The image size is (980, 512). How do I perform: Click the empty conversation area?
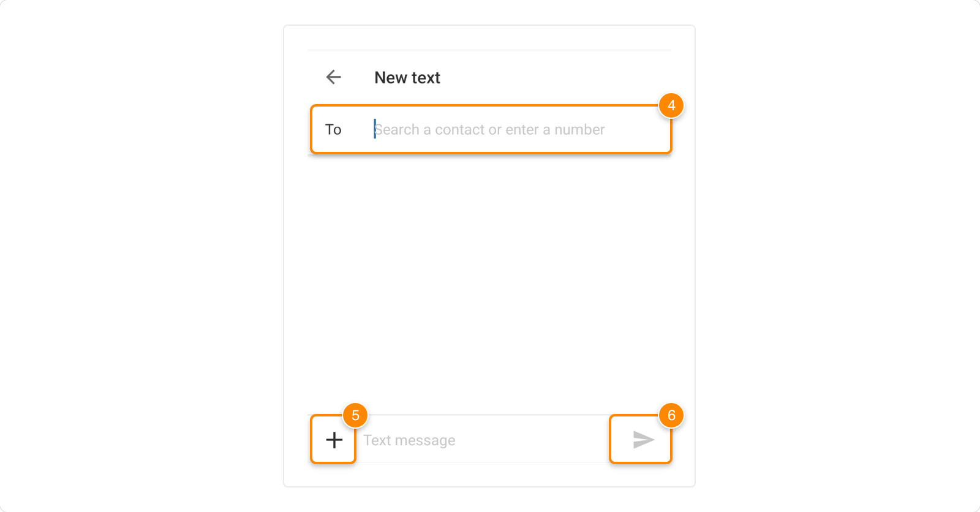tap(489, 276)
